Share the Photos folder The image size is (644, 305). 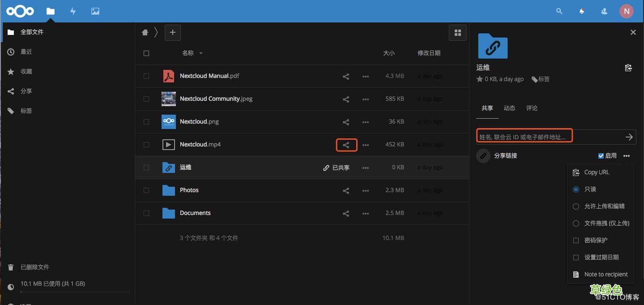click(x=346, y=190)
